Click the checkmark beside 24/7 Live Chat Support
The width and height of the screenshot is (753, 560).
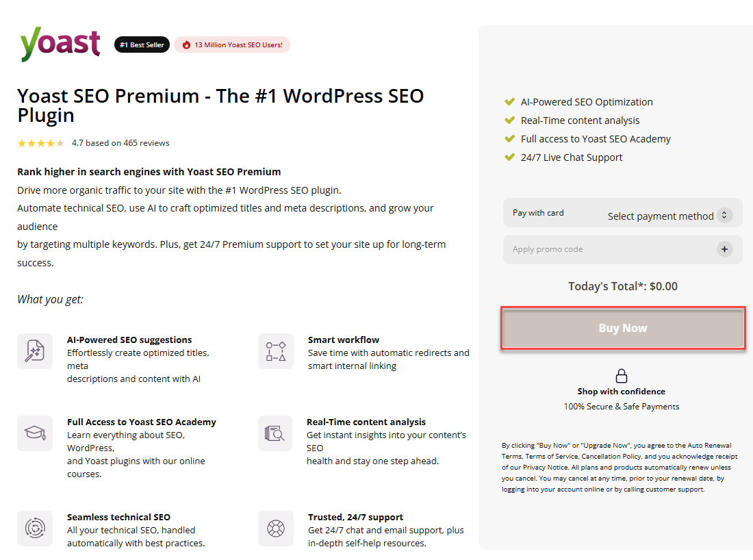(x=509, y=157)
